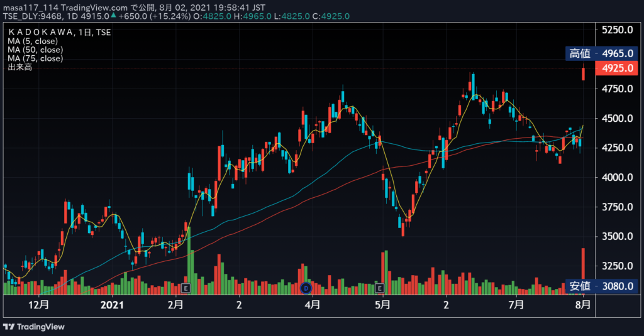Click the tall green volume bar in early February
This screenshot has height=336, width=644.
click(189, 261)
